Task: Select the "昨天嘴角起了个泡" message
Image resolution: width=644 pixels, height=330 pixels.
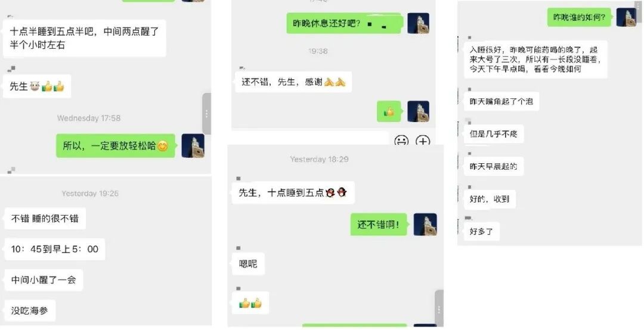Action: tap(501, 101)
